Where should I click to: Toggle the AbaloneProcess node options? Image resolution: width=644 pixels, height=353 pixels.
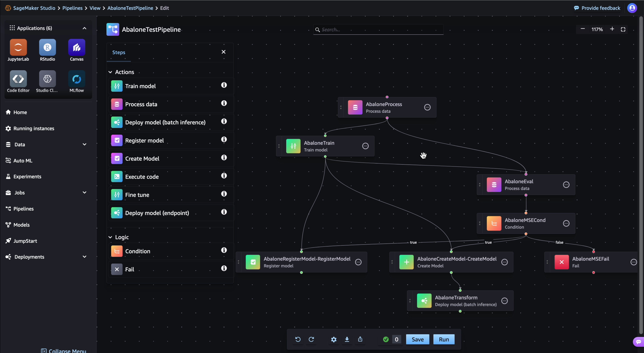[427, 107]
